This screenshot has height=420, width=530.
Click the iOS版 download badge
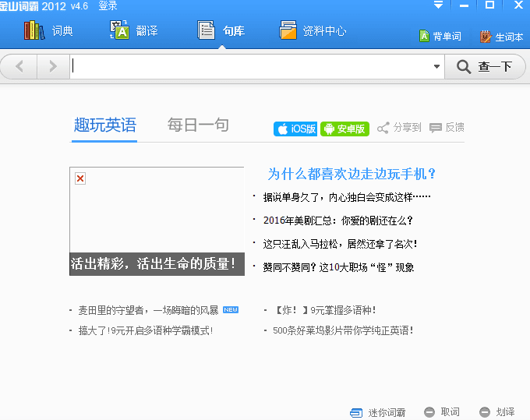[x=295, y=129]
